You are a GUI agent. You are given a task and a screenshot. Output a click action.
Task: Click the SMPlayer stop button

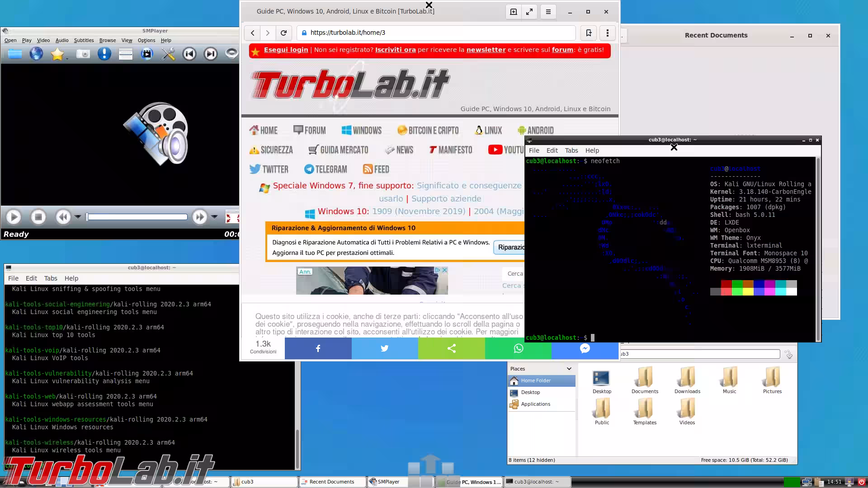[38, 217]
